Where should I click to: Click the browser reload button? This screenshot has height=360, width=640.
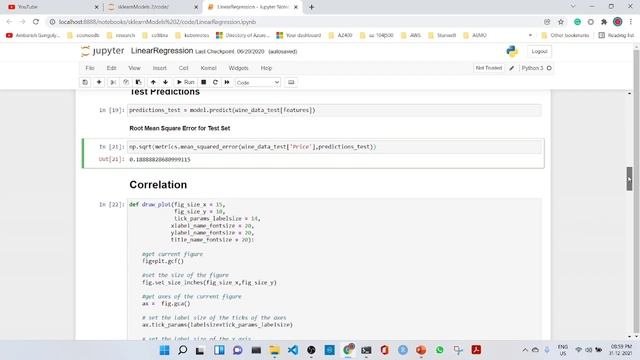click(36, 22)
